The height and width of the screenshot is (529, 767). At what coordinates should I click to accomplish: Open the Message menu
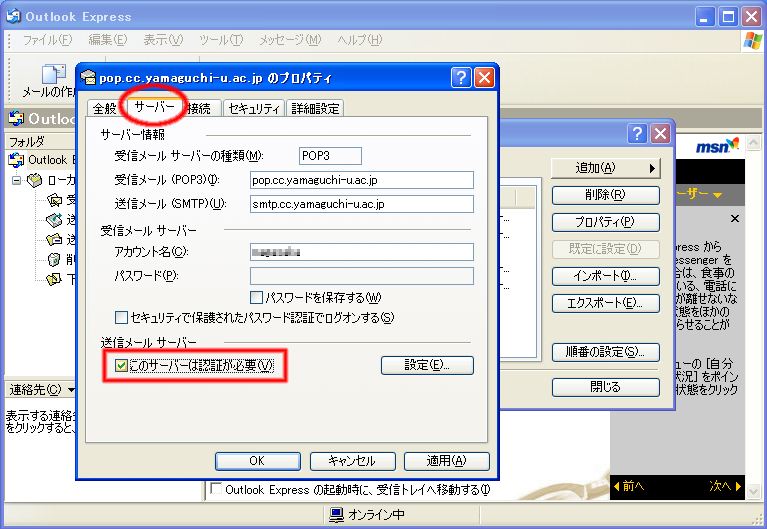point(290,40)
